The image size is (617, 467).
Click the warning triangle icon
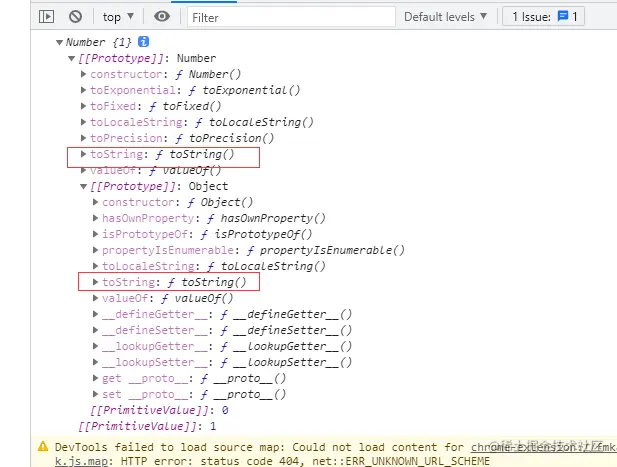point(43,447)
